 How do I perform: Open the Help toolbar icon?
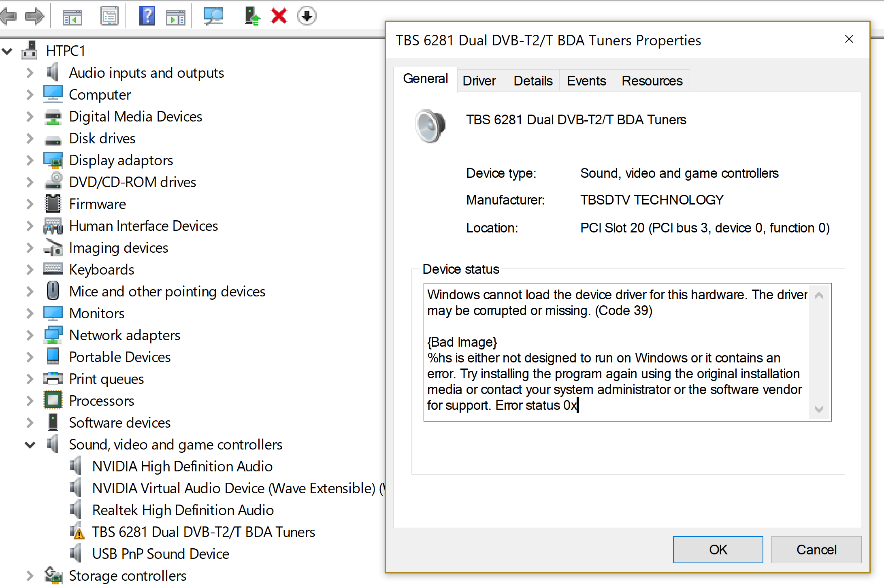click(147, 16)
